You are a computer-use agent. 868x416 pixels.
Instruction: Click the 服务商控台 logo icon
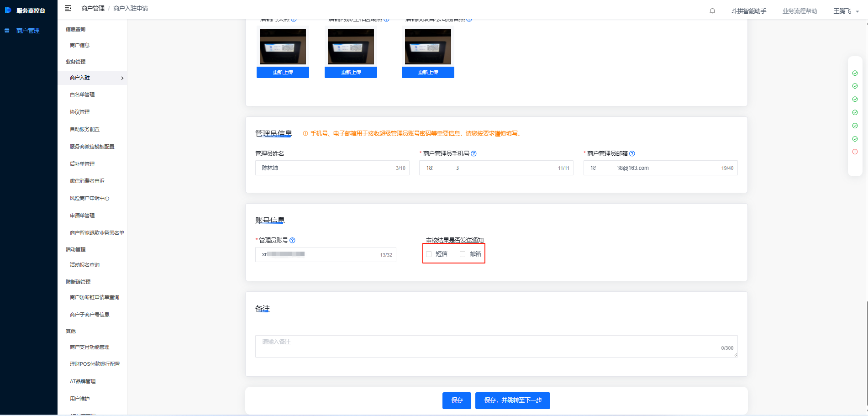click(x=8, y=10)
